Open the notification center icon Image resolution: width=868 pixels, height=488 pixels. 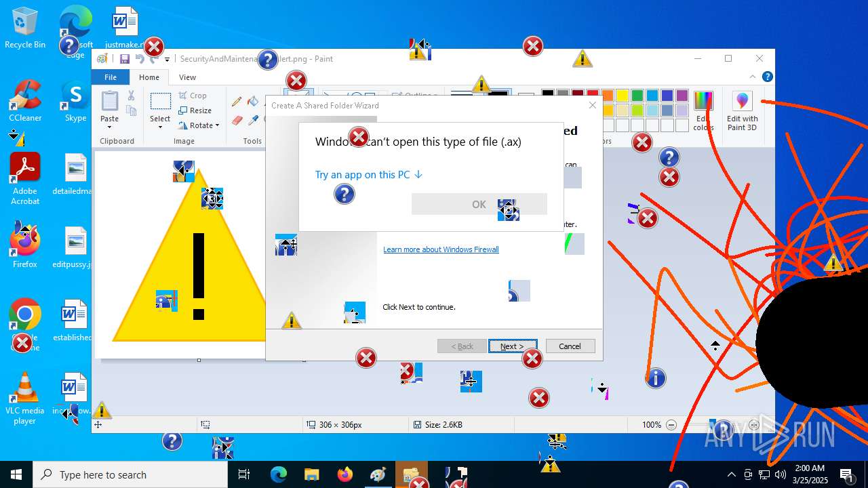(847, 474)
